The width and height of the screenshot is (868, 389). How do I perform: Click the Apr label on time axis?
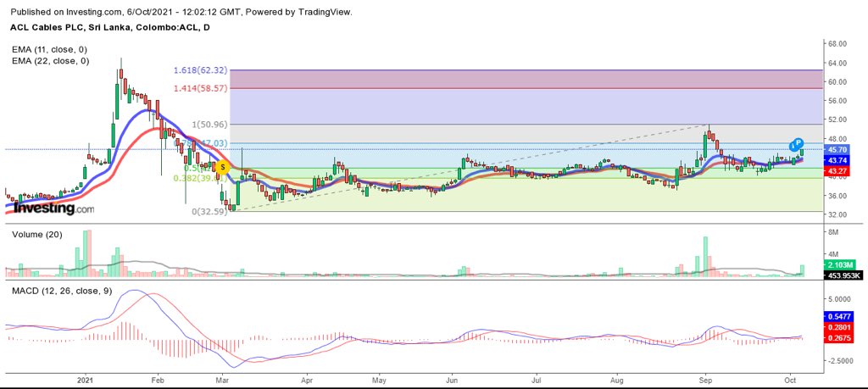coord(306,381)
